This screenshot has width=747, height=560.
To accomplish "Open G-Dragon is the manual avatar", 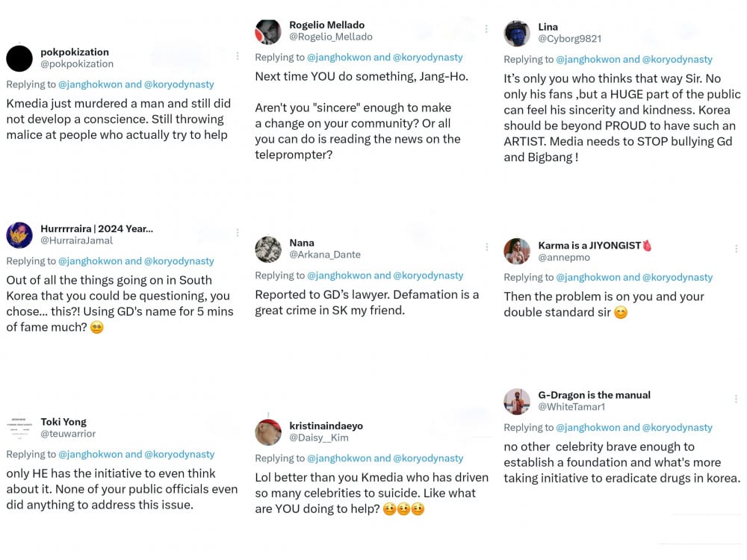I will tap(517, 402).
